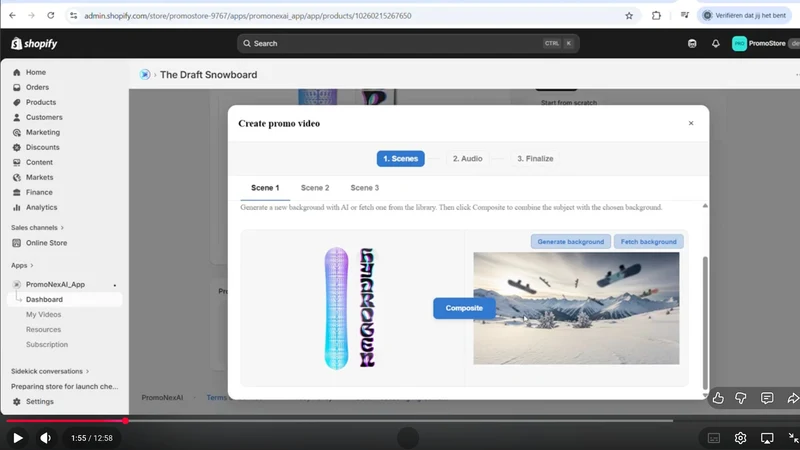Click the video dislike thumbs-down icon
Viewport: 800px width, 450px height.
741,398
